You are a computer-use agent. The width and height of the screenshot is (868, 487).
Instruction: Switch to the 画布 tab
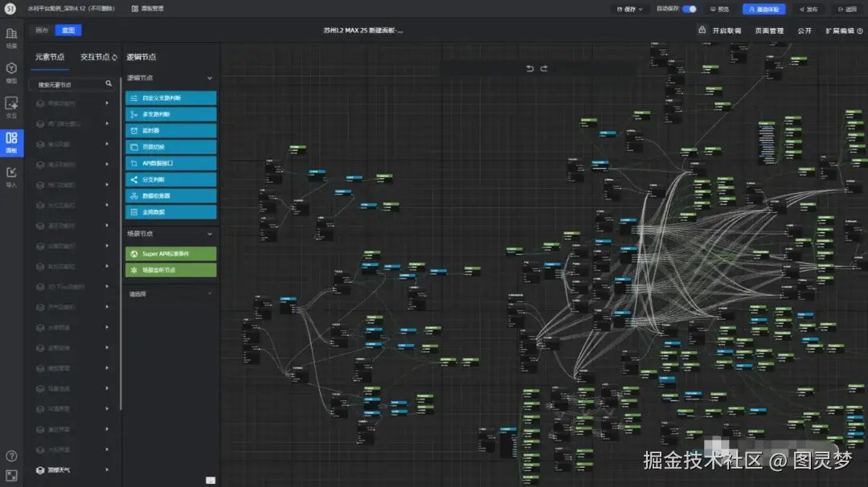pyautogui.click(x=42, y=30)
